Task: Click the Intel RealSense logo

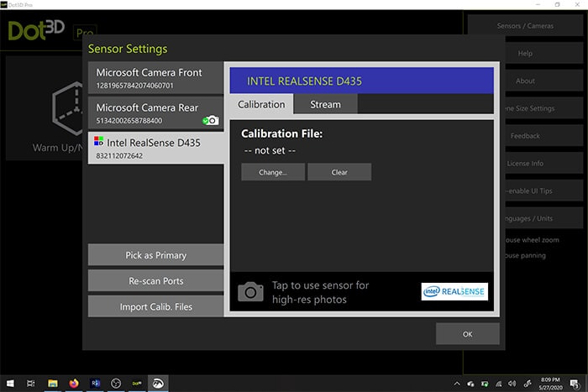Action: coord(454,291)
